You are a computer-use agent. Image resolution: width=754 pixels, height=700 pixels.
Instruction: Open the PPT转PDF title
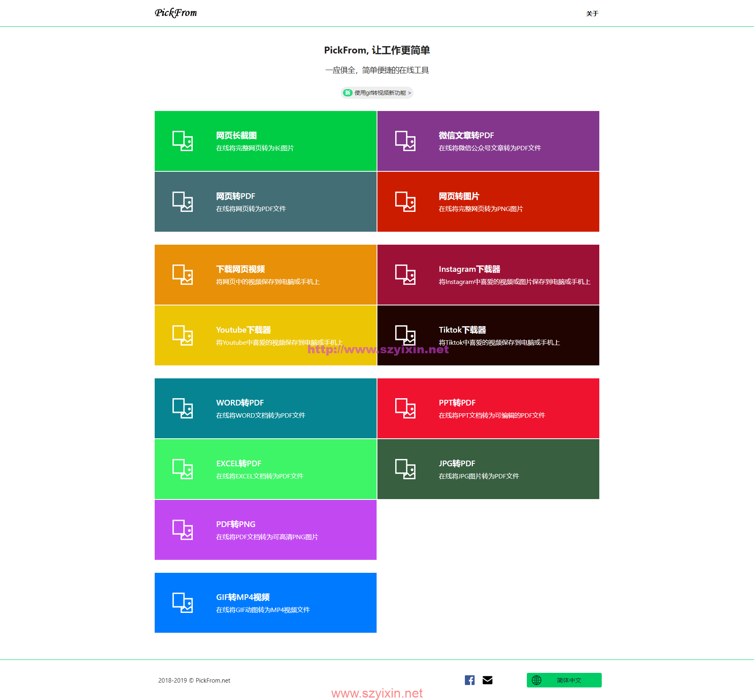pyautogui.click(x=457, y=403)
